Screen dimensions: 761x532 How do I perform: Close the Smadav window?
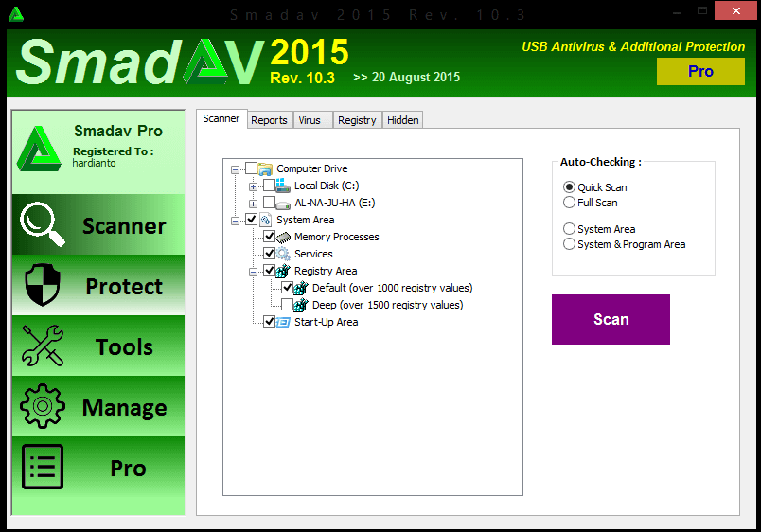736,10
